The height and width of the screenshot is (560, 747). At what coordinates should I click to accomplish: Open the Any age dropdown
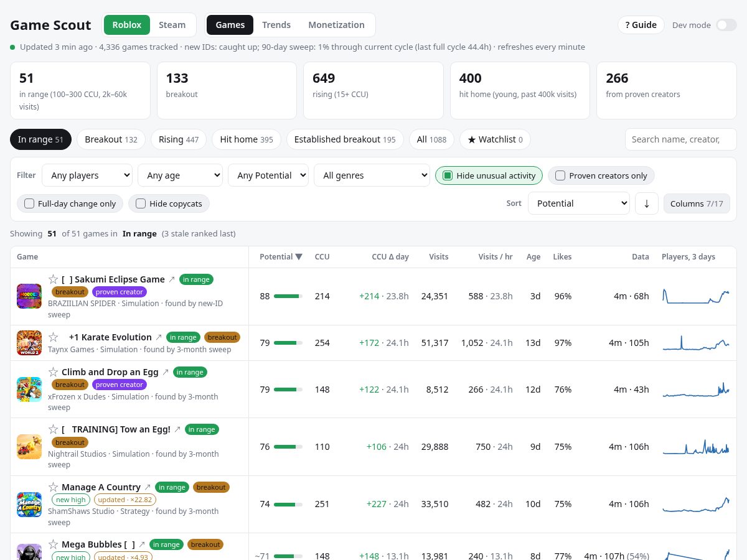pyautogui.click(x=180, y=175)
